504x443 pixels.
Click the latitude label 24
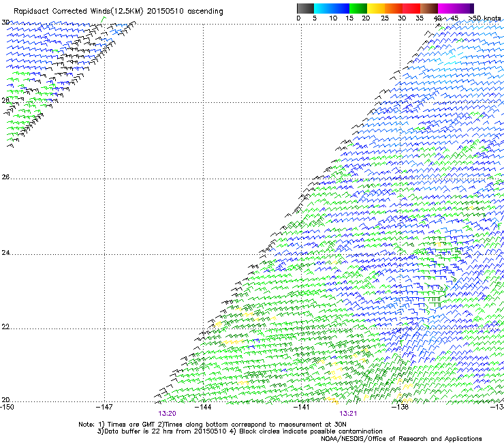[x=5, y=253]
